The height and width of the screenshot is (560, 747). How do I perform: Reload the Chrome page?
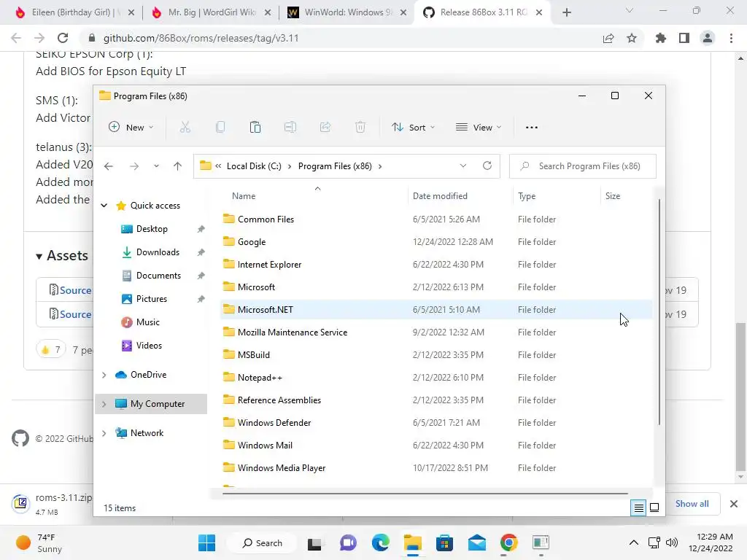(63, 38)
